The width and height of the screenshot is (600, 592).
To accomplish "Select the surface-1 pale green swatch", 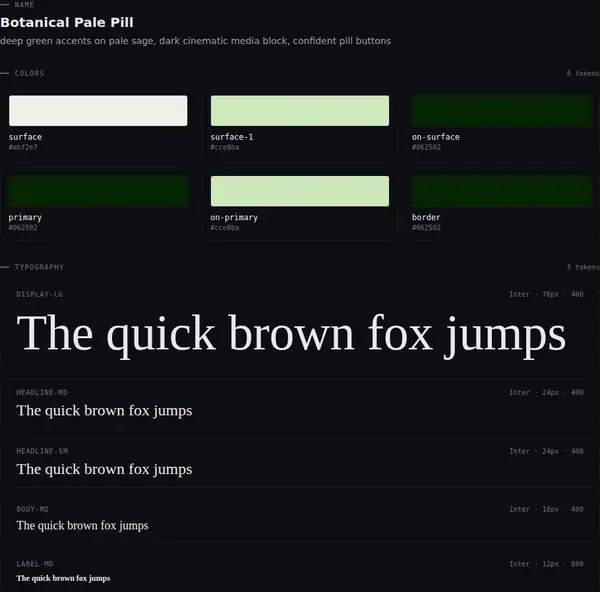I will 300,111.
